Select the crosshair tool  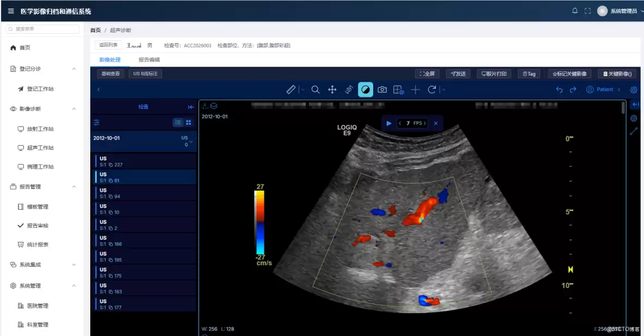pyautogui.click(x=415, y=90)
